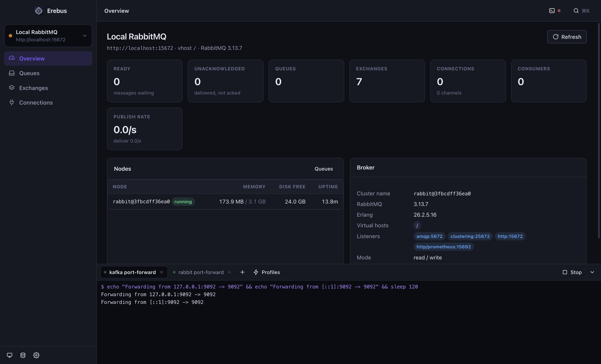Click the Mode value read / write
This screenshot has height=364, width=601.
pyautogui.click(x=428, y=257)
